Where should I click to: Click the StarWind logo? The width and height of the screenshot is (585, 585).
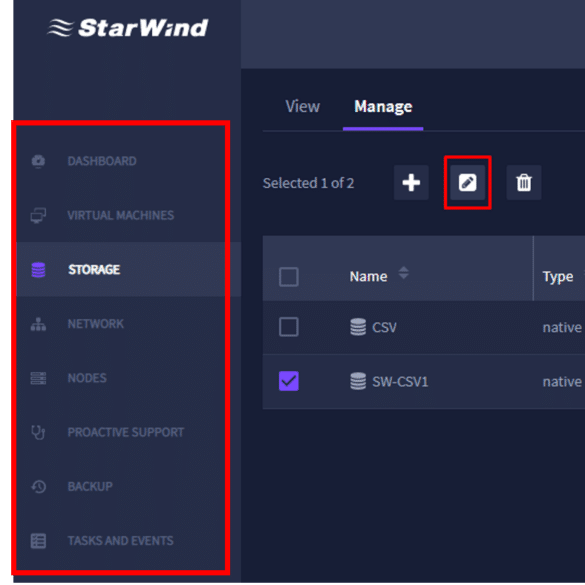128,28
